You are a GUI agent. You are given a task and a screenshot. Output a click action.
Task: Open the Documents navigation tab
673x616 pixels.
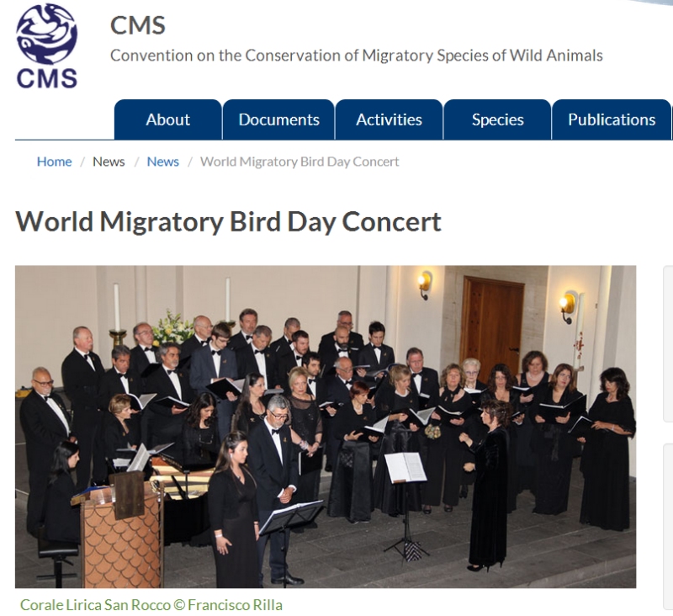[x=278, y=119]
